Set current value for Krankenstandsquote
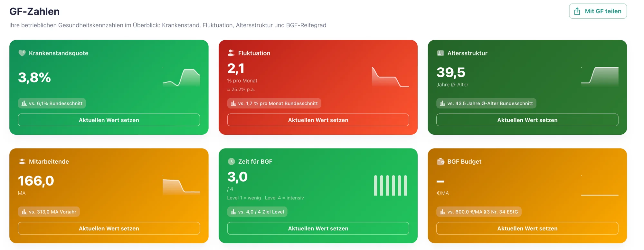 (109, 120)
